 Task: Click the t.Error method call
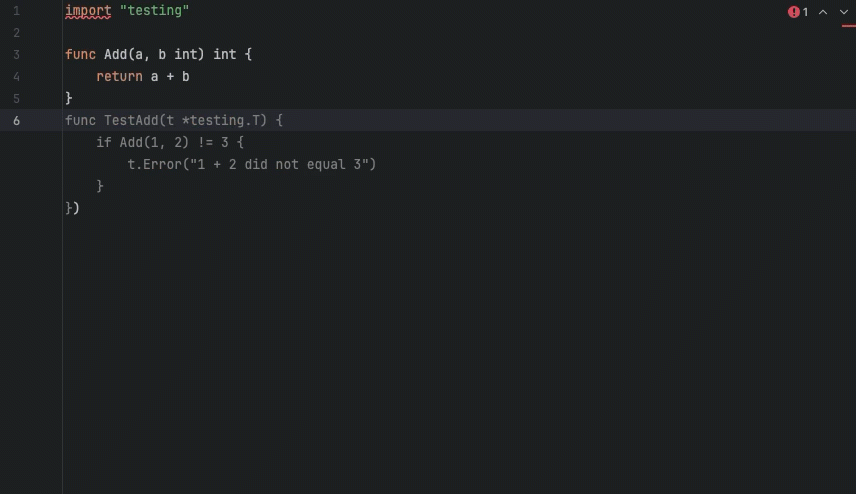pos(154,164)
